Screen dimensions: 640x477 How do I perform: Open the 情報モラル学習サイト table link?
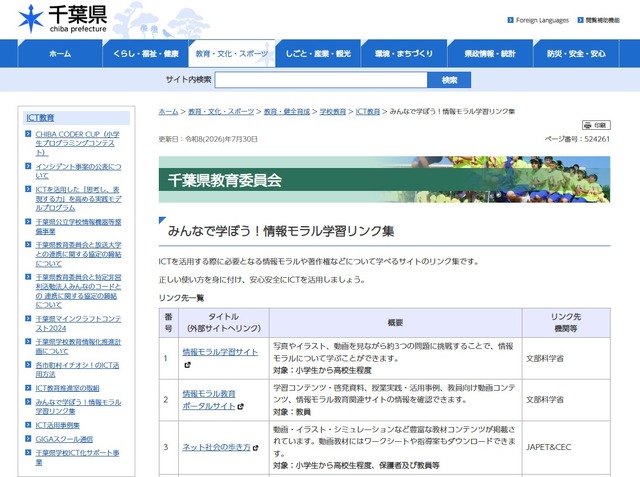220,352
